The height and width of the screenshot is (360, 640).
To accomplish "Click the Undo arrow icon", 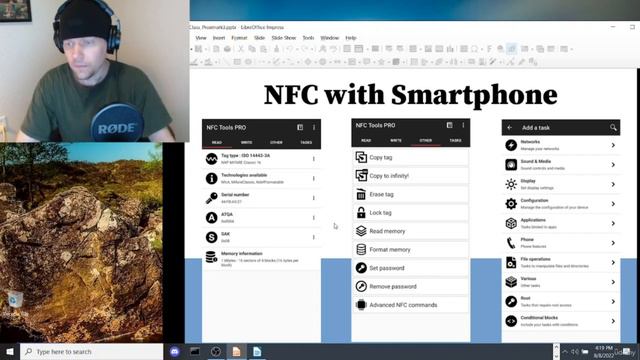I will tap(289, 49).
